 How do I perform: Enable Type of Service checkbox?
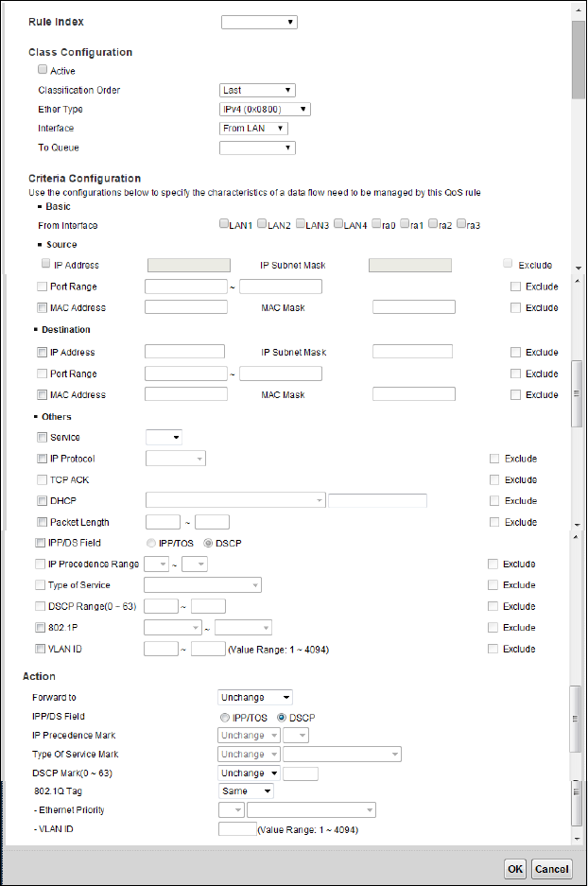coord(40,584)
